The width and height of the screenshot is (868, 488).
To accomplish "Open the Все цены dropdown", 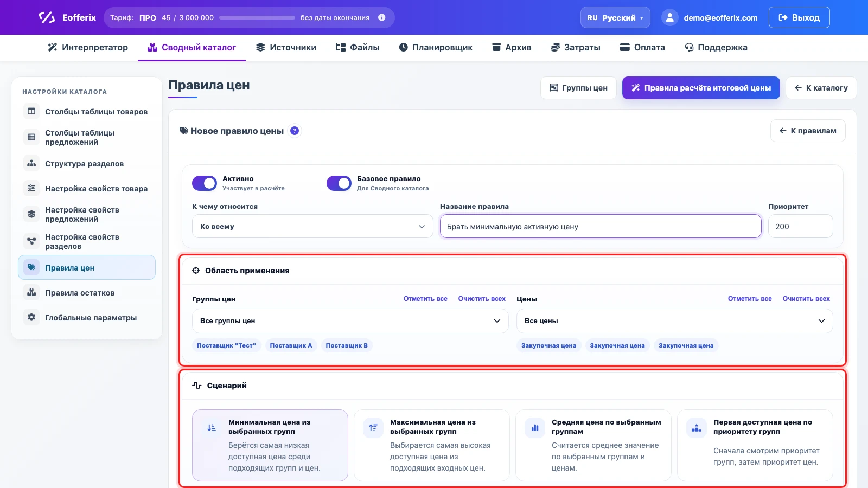I will click(x=675, y=321).
